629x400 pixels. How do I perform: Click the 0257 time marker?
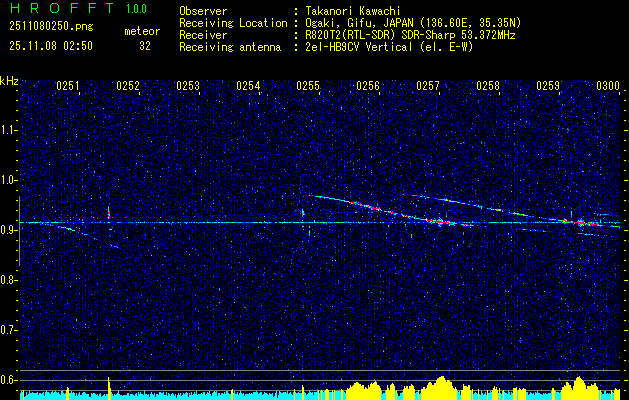click(x=428, y=86)
